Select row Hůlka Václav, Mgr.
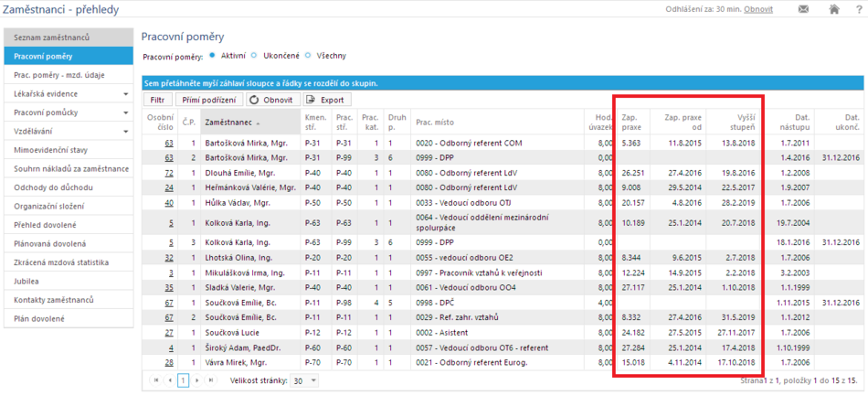 click(503, 203)
